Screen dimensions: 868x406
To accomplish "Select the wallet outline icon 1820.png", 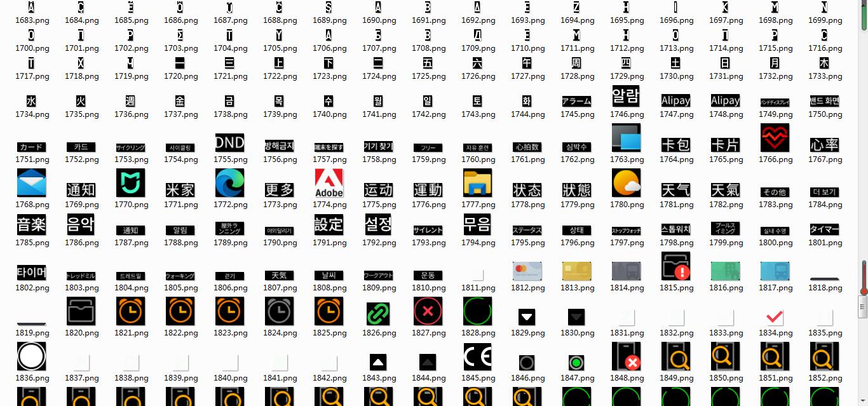I will (81, 311).
